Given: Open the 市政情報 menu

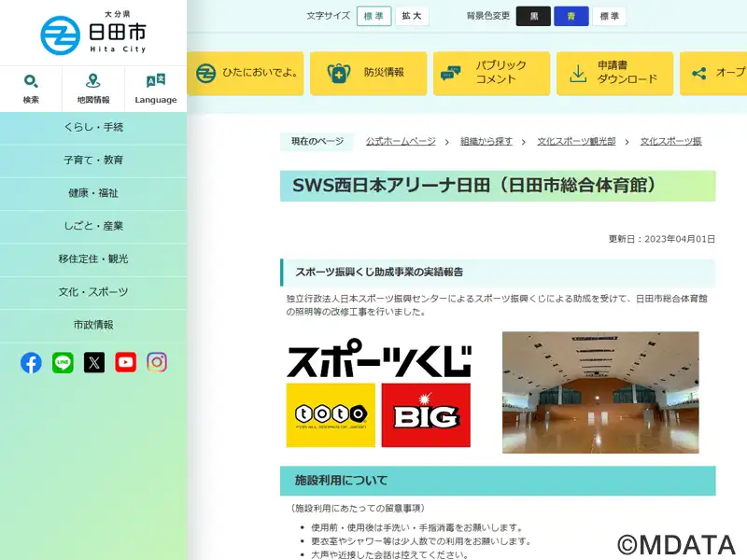Looking at the screenshot, I should point(93,325).
